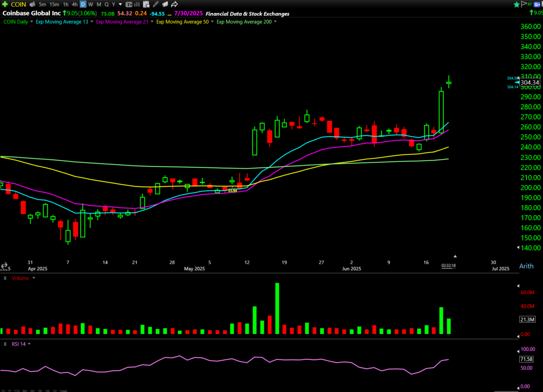Click the 54.32 header value

[125, 13]
